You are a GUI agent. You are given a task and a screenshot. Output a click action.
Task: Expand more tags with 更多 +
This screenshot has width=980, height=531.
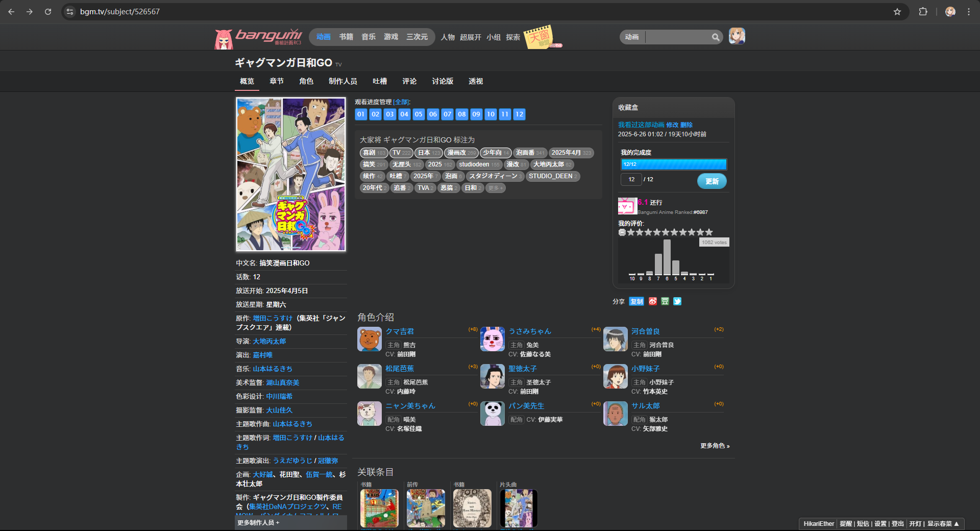495,188
